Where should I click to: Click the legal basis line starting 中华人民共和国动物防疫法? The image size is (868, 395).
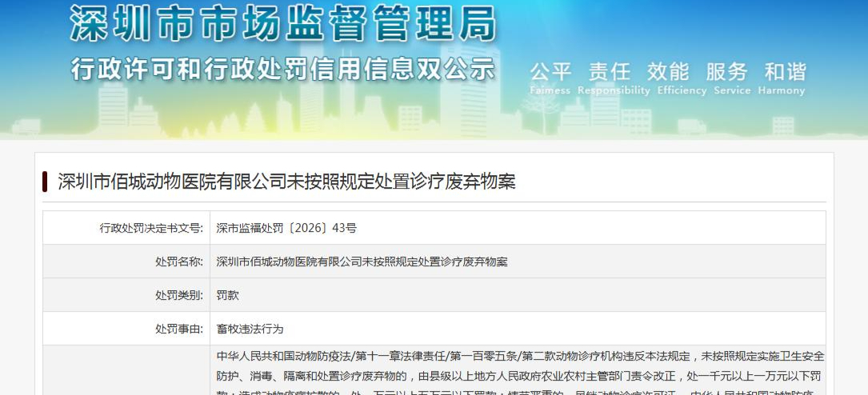pyautogui.click(x=520, y=356)
